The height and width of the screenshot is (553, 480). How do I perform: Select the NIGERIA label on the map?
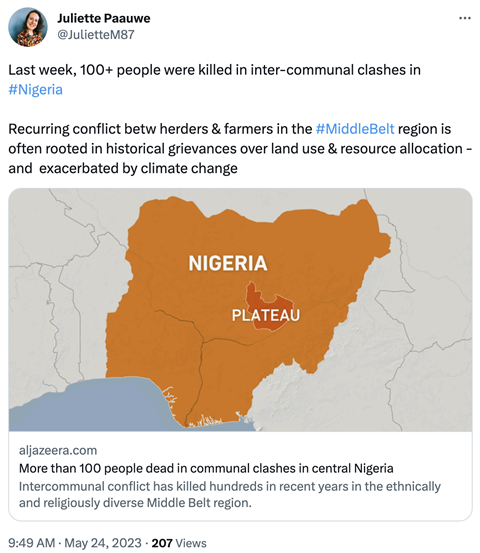(228, 263)
